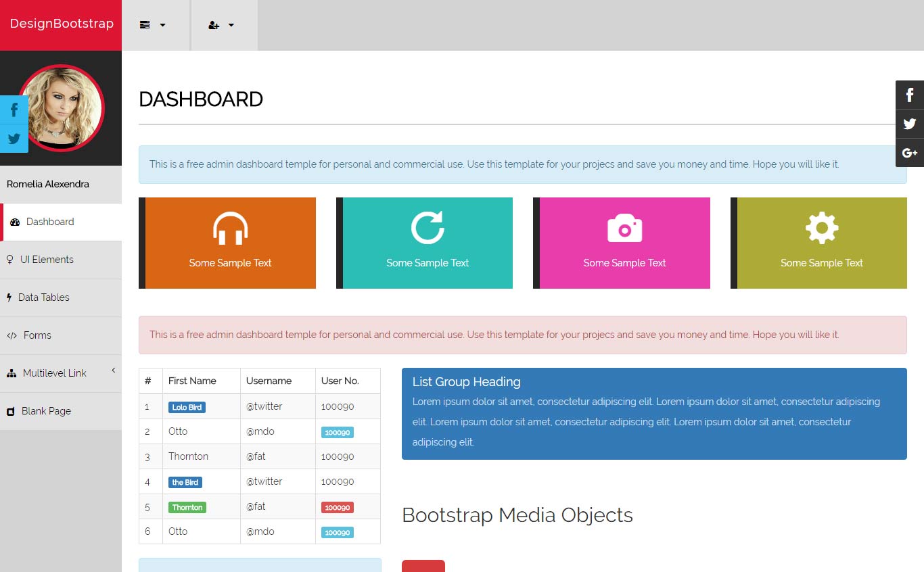Open Forms in the sidebar
This screenshot has height=572, width=924.
61,335
